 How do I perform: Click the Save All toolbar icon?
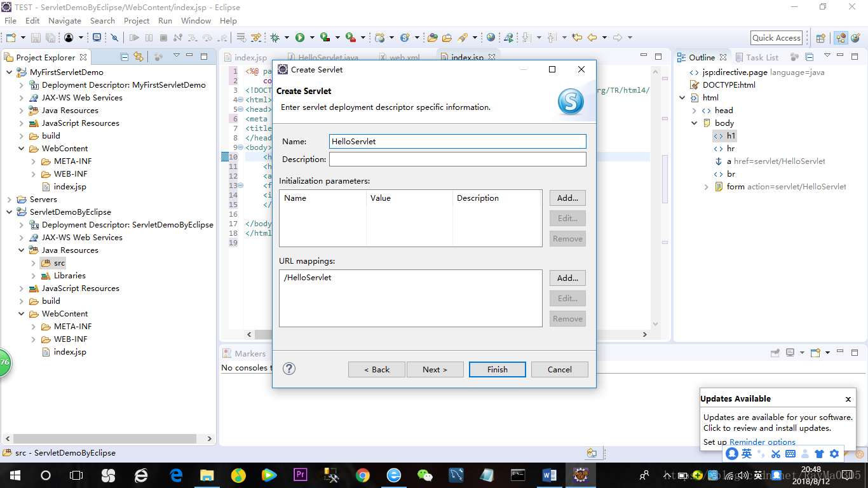[x=50, y=37]
